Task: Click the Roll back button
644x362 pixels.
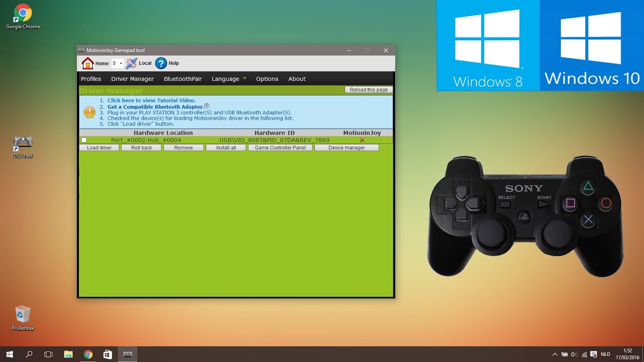Action: [x=141, y=148]
